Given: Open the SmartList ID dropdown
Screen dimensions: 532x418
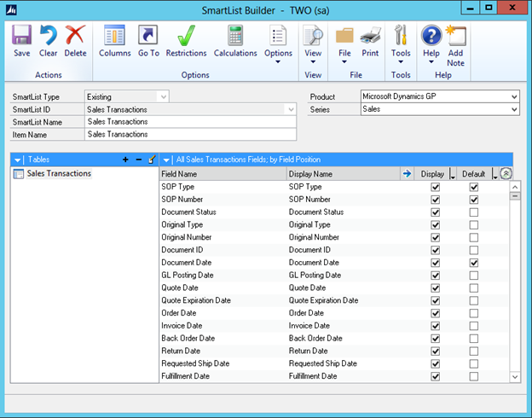Looking at the screenshot, I should (x=291, y=109).
